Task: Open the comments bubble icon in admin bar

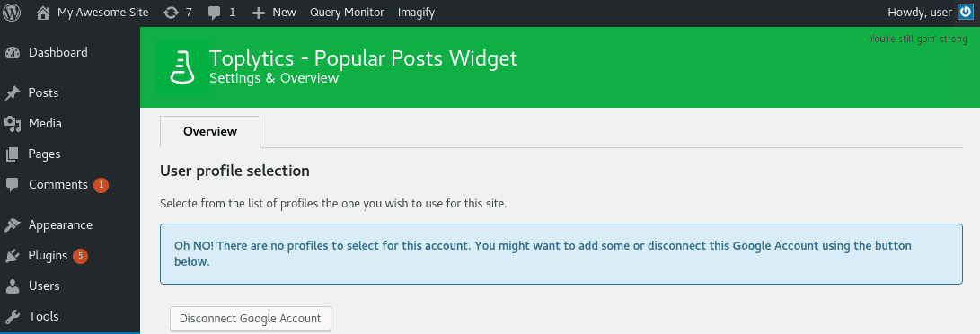Action: click(215, 13)
